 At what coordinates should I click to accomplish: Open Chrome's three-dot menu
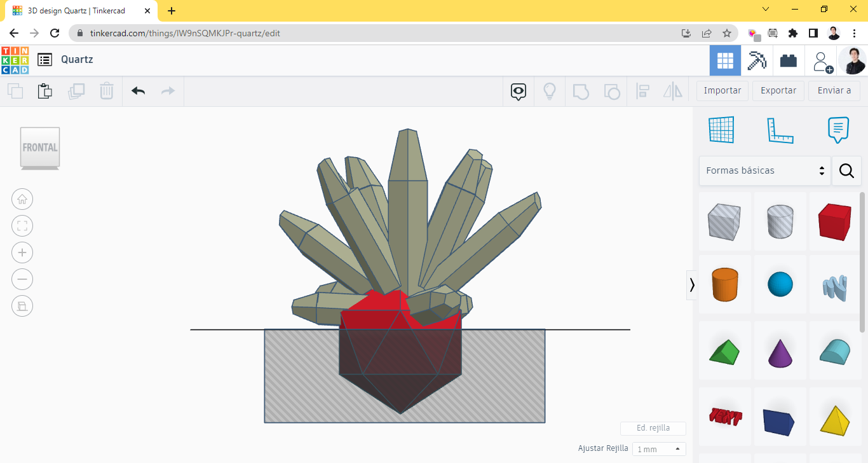tap(854, 33)
